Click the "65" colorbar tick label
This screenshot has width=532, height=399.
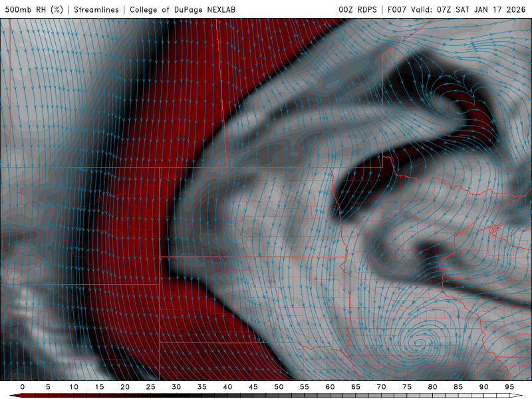pos(356,387)
